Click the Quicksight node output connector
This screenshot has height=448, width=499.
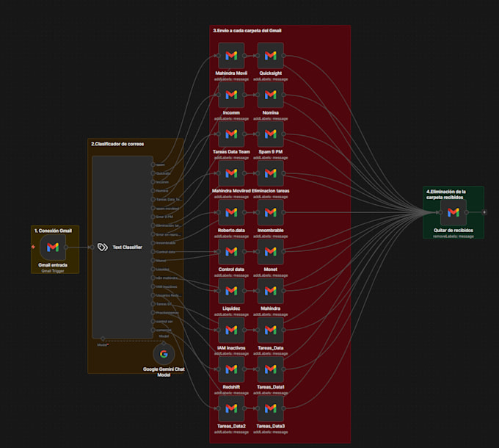point(283,56)
